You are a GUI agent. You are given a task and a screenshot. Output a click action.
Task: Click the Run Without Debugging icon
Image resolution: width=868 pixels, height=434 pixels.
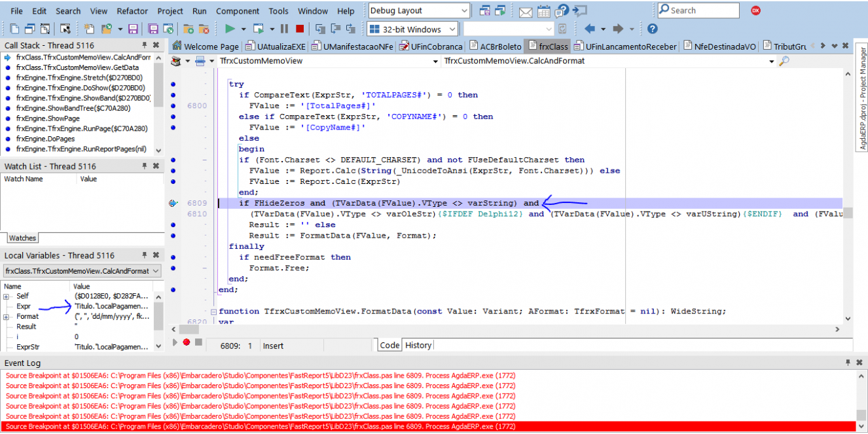pos(259,29)
